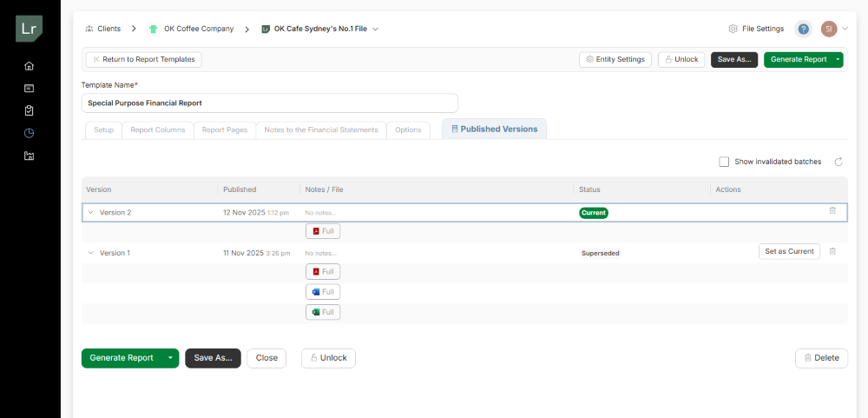Click the Published column header
868x418 pixels.
tap(240, 189)
